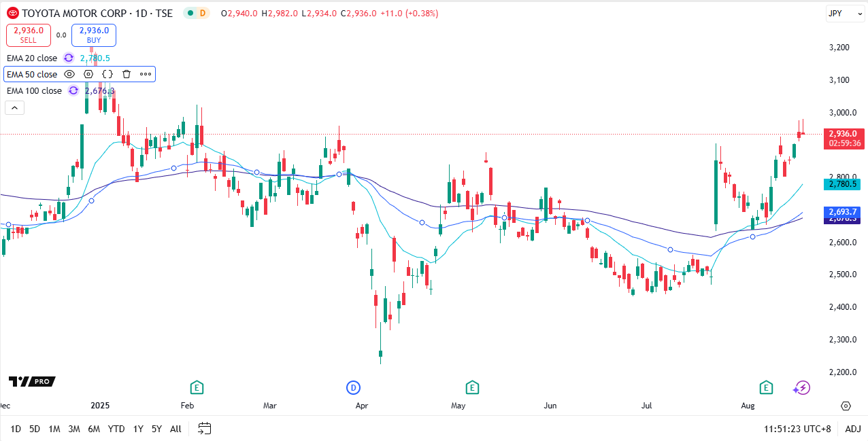Viewport: 868px width, 441px height.
Task: Open EMA 50 settings hexagon icon
Action: 88,74
